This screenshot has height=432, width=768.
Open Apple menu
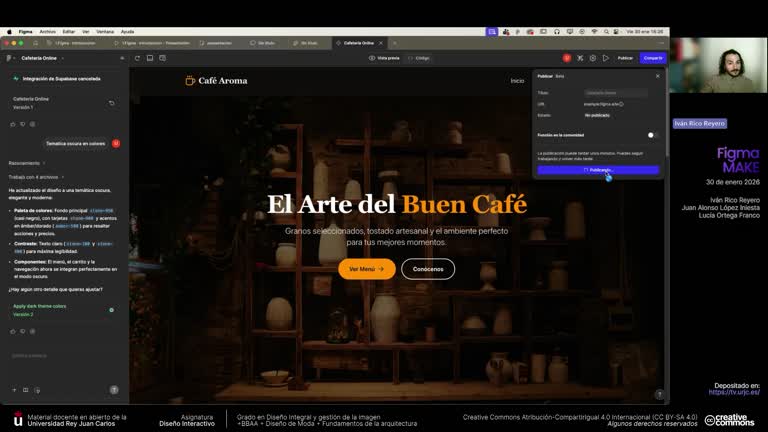click(9, 31)
